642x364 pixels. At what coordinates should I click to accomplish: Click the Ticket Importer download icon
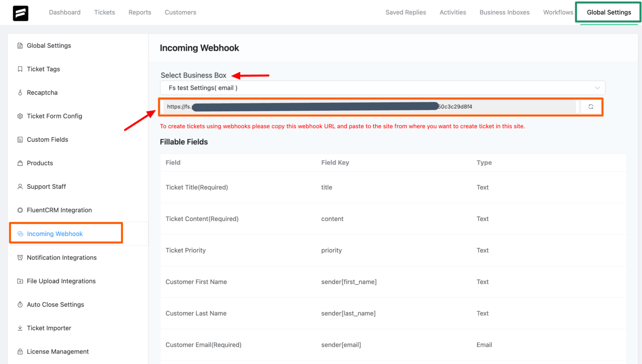[x=20, y=328]
